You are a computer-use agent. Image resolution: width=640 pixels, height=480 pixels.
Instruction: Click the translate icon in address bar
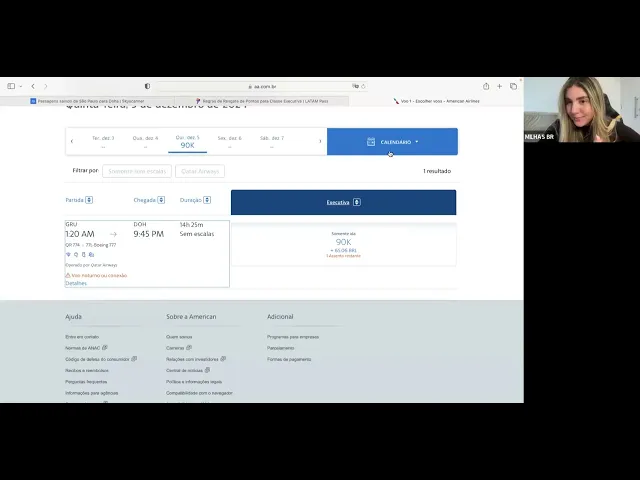point(355,86)
